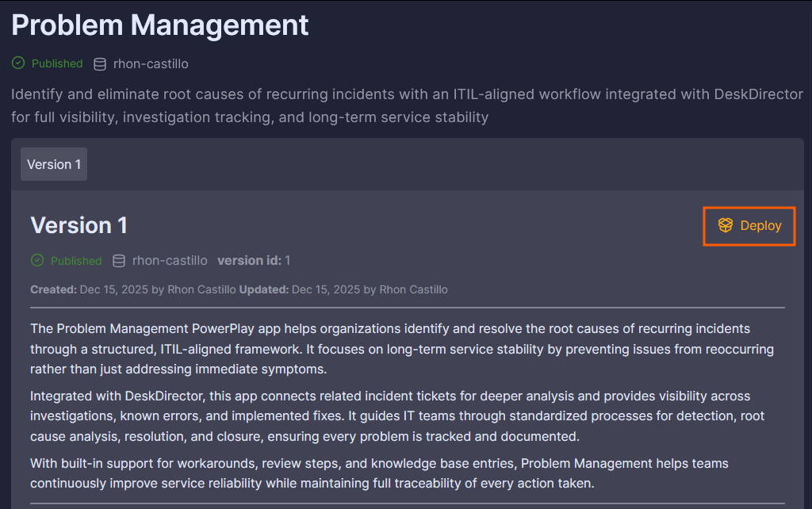Click paragraph starting "With built-in support for workarounds"

coord(379,473)
